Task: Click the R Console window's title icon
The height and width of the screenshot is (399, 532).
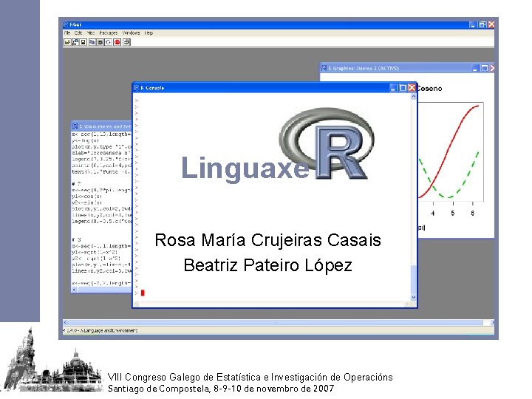Action: click(x=137, y=87)
